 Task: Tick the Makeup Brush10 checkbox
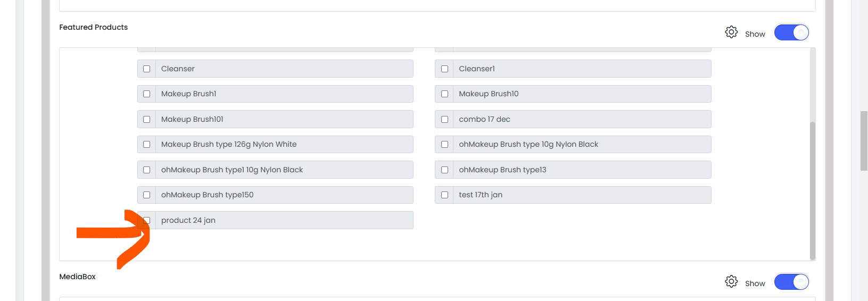[x=445, y=94]
